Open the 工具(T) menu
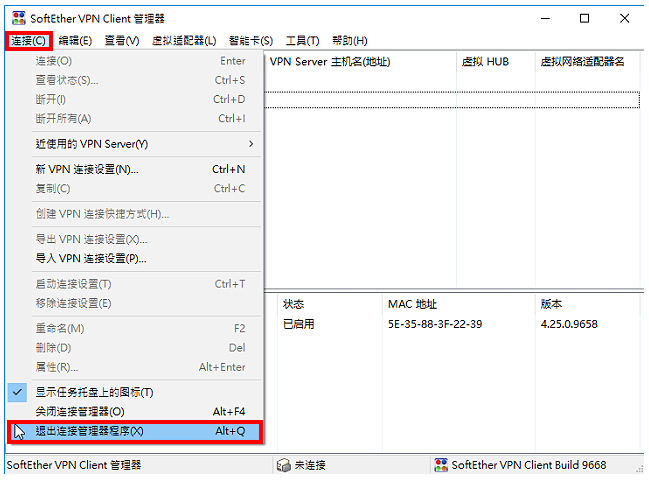Screen dimensions: 649x480 point(303,41)
